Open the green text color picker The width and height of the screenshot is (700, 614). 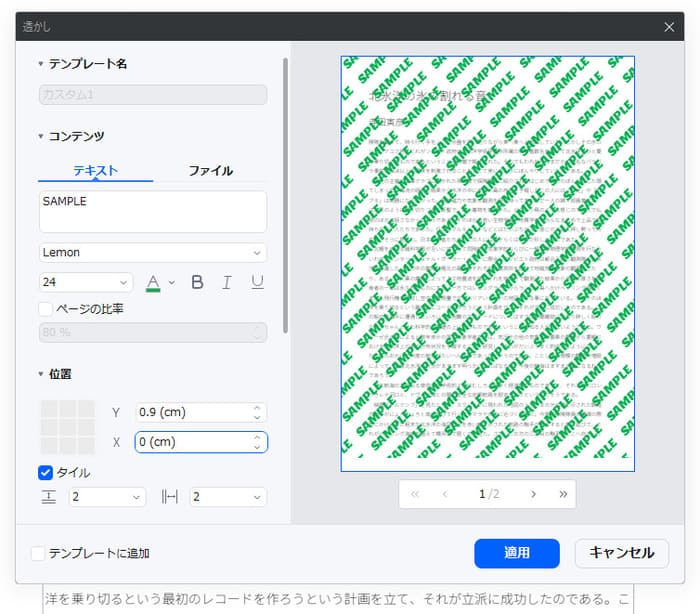pos(159,283)
